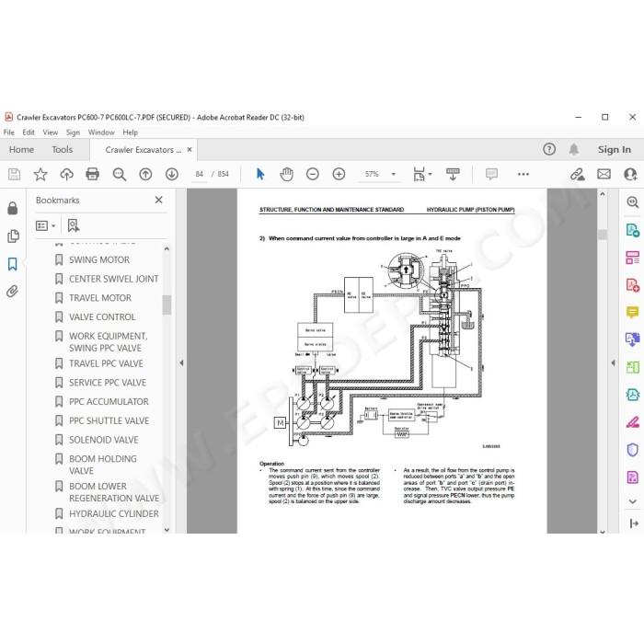
Task: Open the Window menu
Action: tap(101, 132)
